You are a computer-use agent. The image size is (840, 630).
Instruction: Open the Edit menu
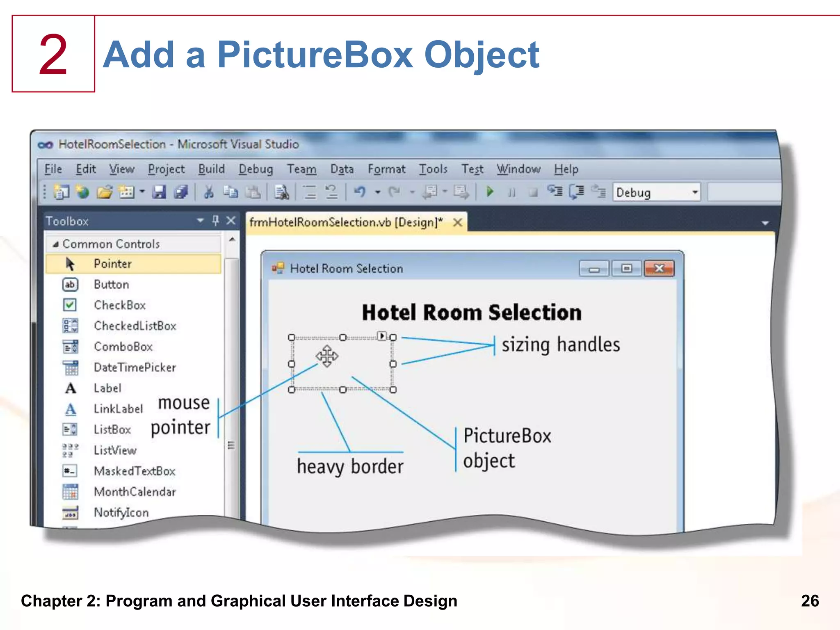pos(86,169)
